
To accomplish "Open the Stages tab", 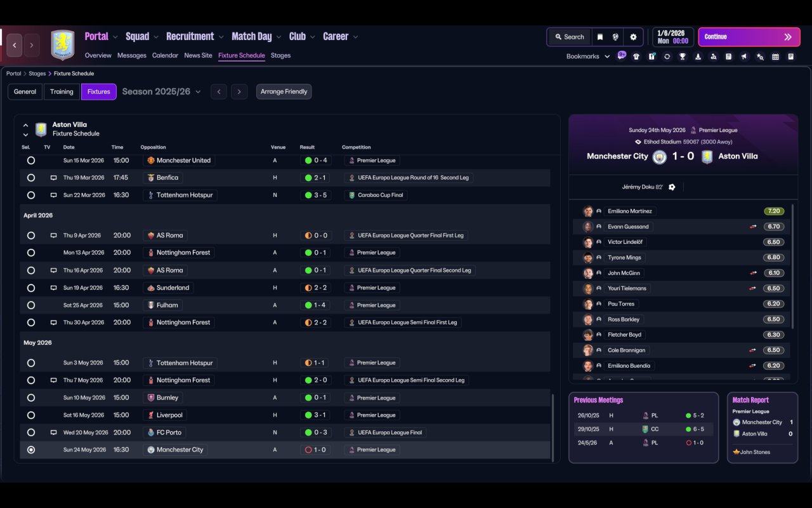I will tap(280, 55).
